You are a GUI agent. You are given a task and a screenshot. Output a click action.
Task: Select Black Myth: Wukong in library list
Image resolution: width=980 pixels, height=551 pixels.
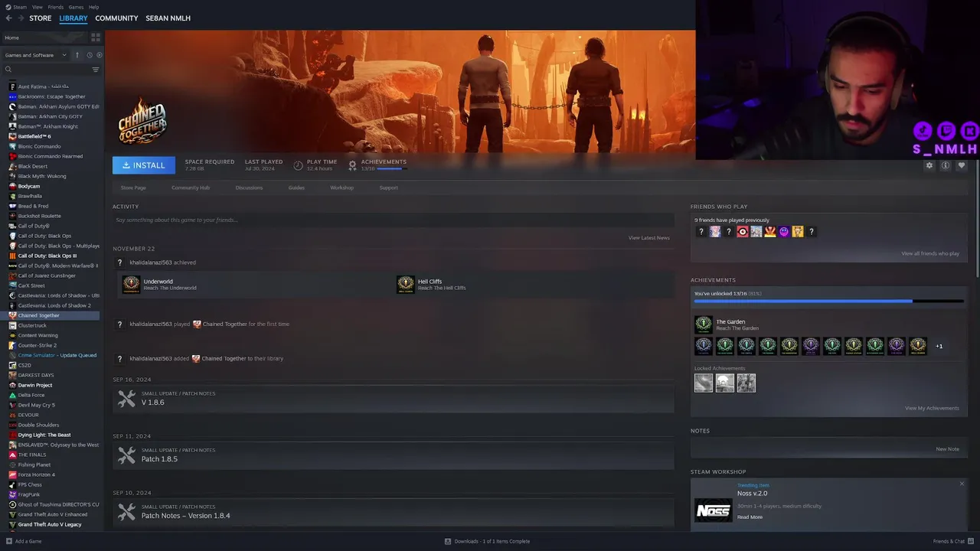coord(52,176)
